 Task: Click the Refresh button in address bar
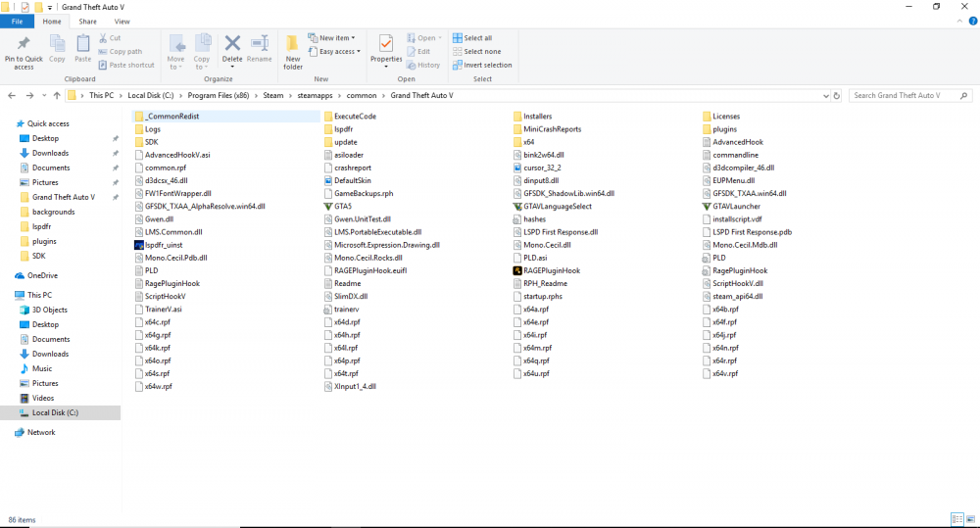pos(837,96)
